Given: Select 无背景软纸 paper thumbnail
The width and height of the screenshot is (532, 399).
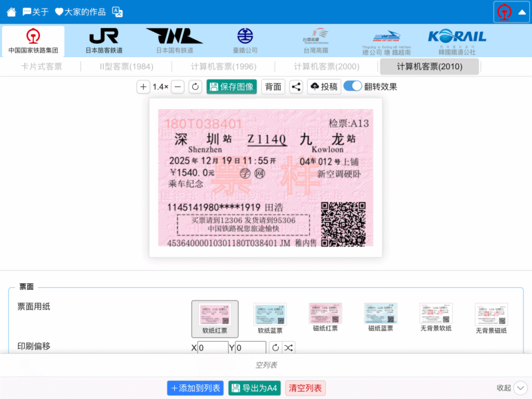Looking at the screenshot, I should pos(436,319).
